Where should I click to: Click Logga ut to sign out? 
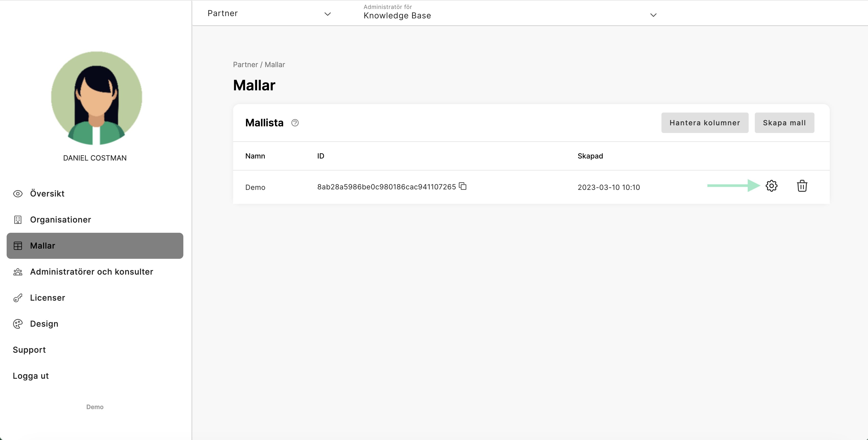click(x=31, y=376)
